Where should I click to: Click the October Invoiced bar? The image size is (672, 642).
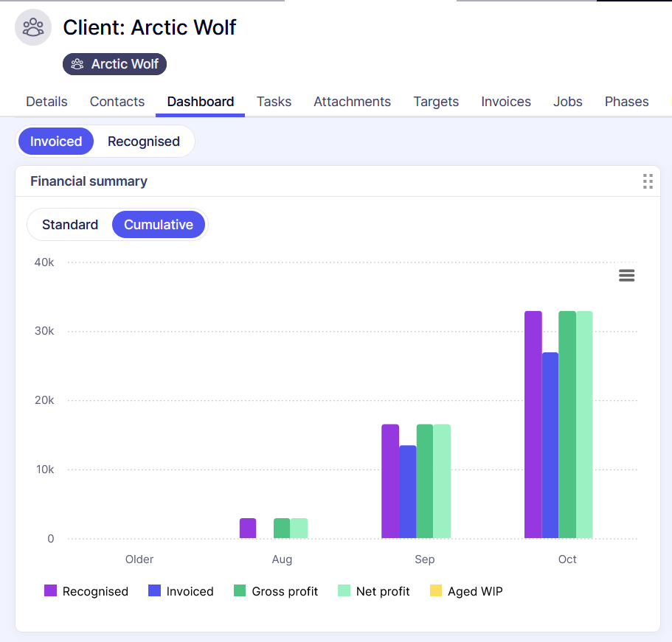pos(550,445)
